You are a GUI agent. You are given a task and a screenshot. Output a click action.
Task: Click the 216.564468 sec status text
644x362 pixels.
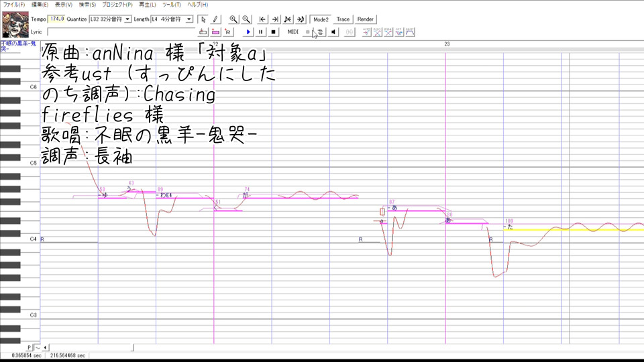68,355
